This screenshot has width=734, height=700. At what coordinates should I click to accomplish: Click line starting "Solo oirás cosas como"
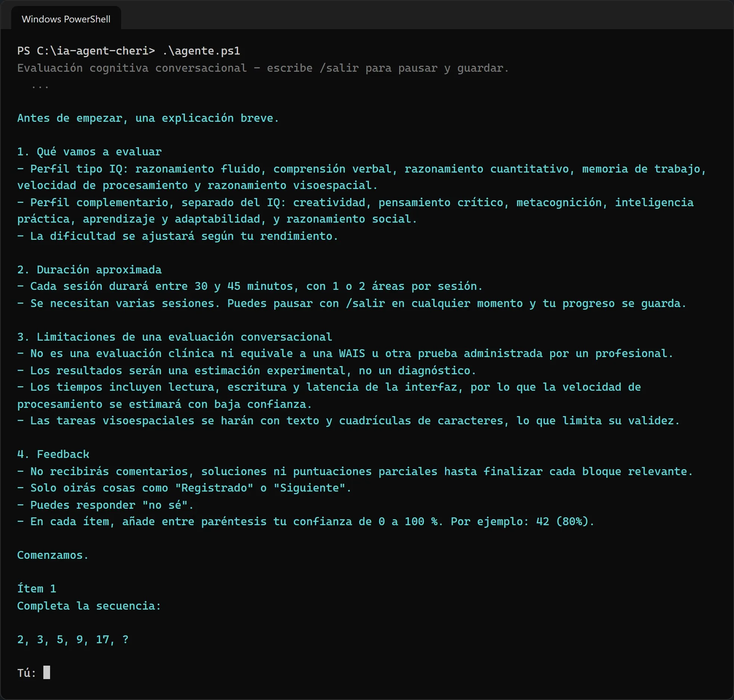(184, 488)
